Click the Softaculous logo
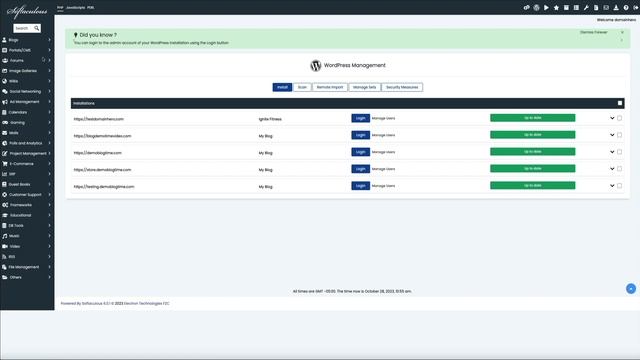 point(27,11)
